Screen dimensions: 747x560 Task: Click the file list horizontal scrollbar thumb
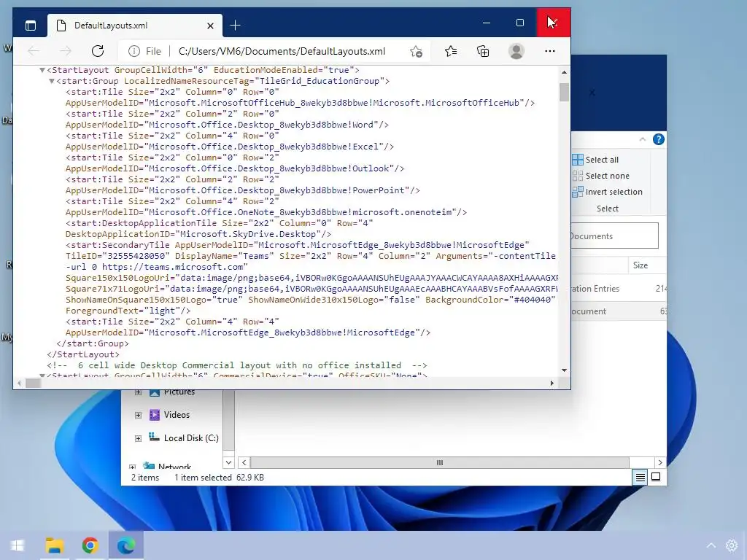(x=440, y=462)
